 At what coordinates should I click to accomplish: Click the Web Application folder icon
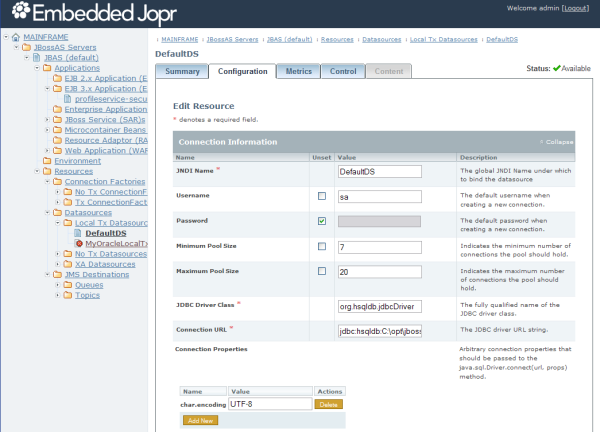tap(57, 151)
